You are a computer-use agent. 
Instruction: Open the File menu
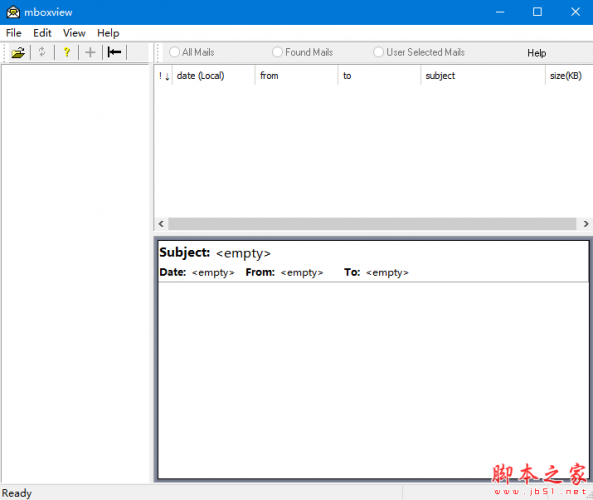(x=14, y=33)
